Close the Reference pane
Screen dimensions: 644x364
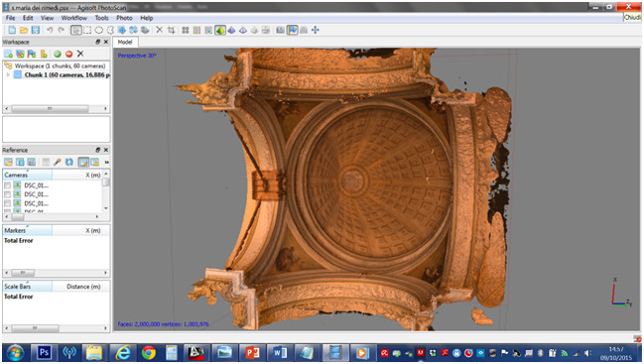click(106, 150)
